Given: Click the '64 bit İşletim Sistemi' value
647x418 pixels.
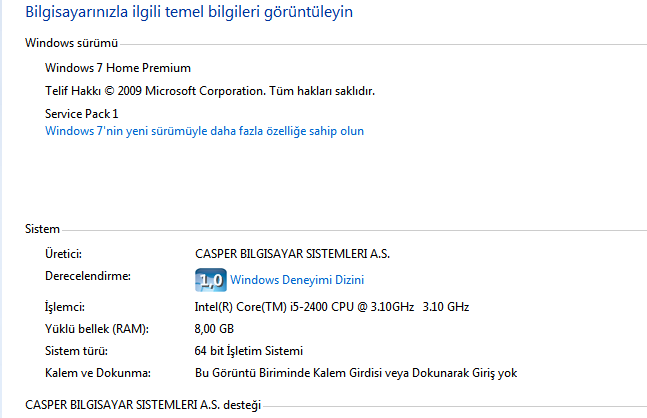Looking at the screenshot, I should click(249, 351).
